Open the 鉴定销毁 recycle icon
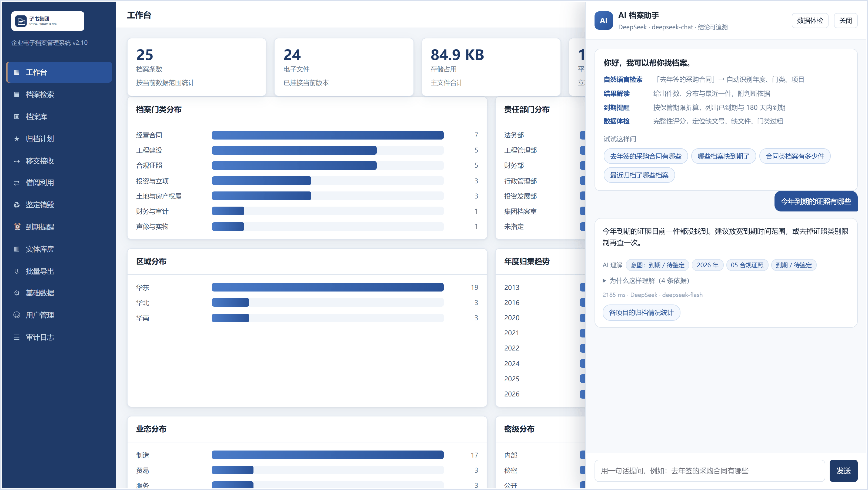The height and width of the screenshot is (490, 868). (16, 205)
